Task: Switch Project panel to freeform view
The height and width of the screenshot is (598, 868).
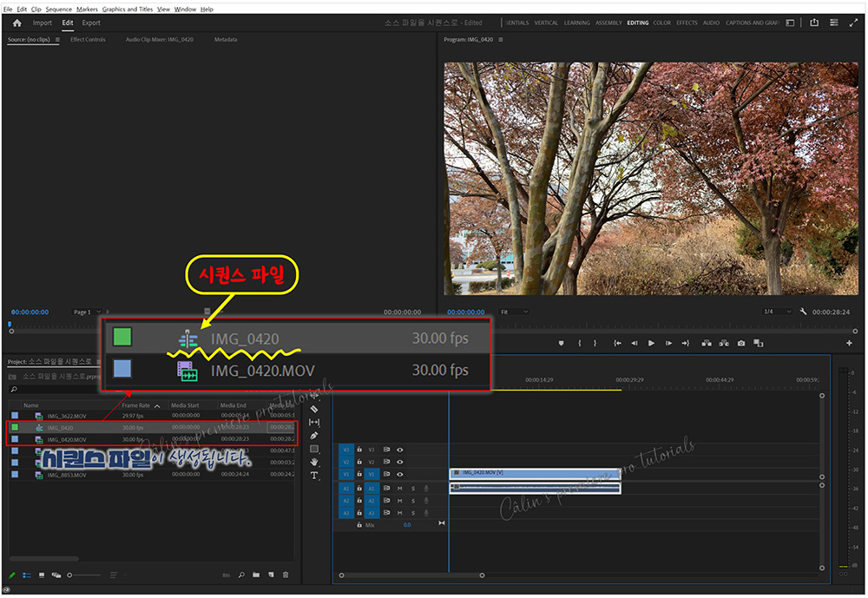Action: (56, 575)
